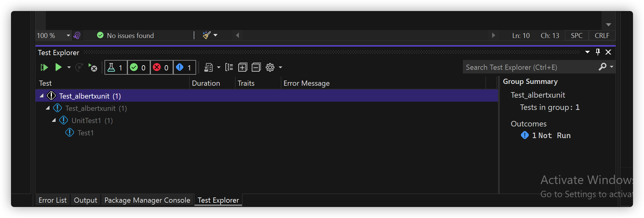Open the 100 % zoom dropdown

(x=68, y=36)
